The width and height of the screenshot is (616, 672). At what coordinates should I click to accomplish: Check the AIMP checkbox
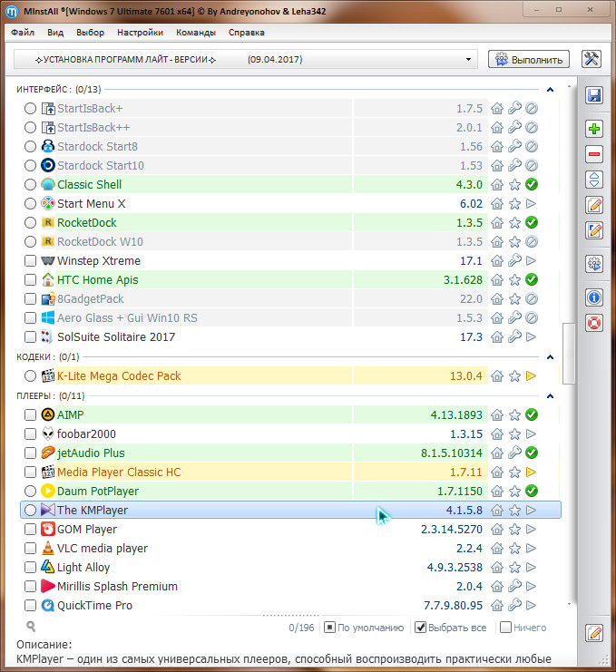click(x=30, y=414)
